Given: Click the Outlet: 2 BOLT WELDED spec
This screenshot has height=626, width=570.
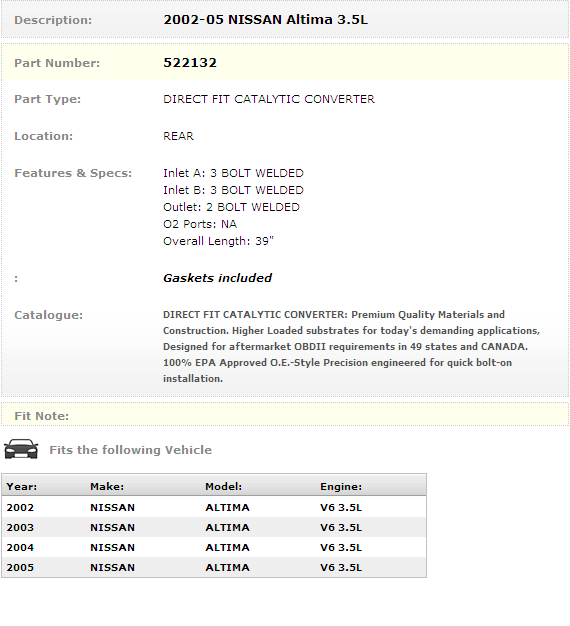Looking at the screenshot, I should click(231, 207).
